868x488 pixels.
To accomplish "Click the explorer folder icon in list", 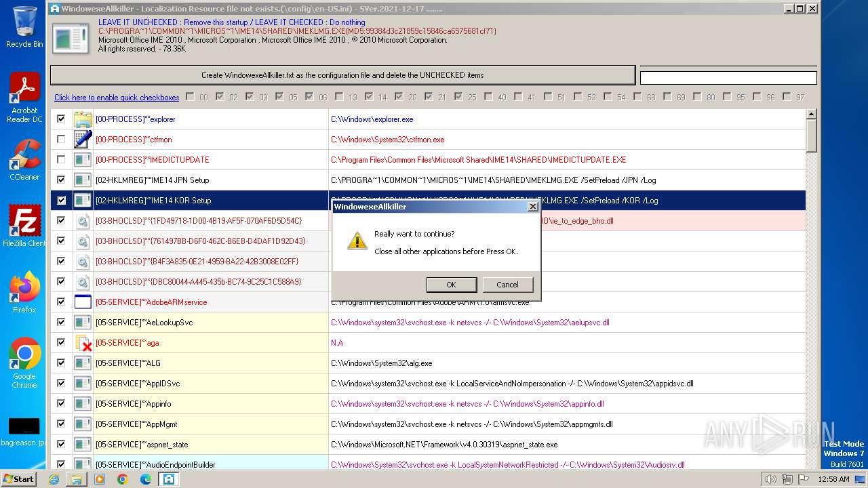I will click(83, 119).
